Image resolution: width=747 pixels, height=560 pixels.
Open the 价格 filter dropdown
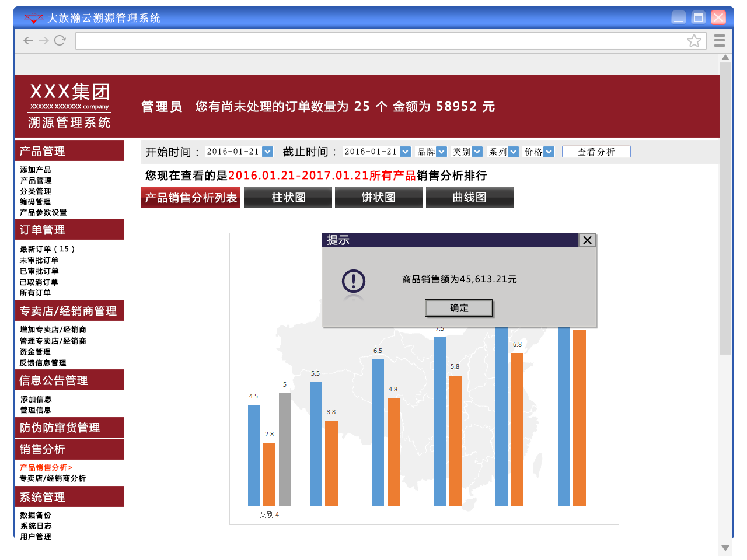549,152
